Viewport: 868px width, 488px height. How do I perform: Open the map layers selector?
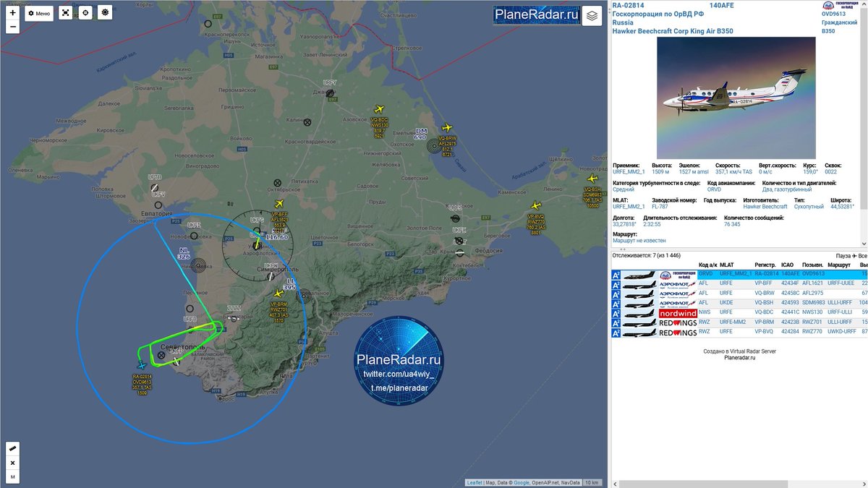click(x=592, y=15)
